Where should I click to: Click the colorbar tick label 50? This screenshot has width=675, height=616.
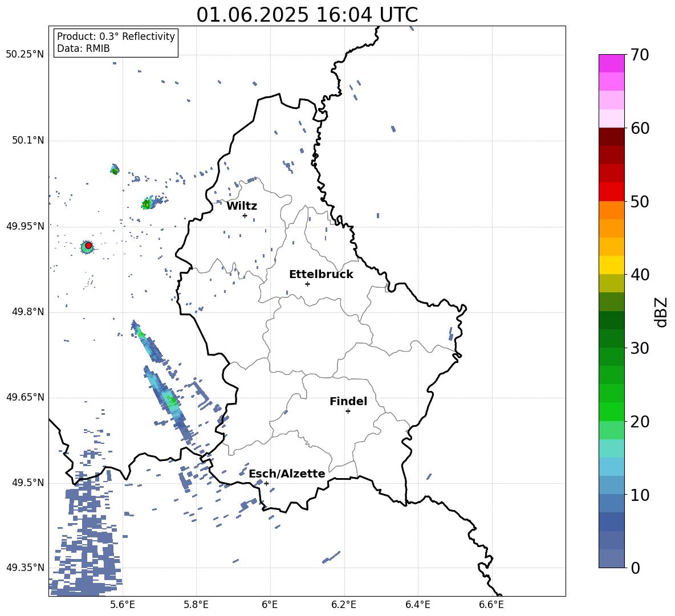pos(640,202)
